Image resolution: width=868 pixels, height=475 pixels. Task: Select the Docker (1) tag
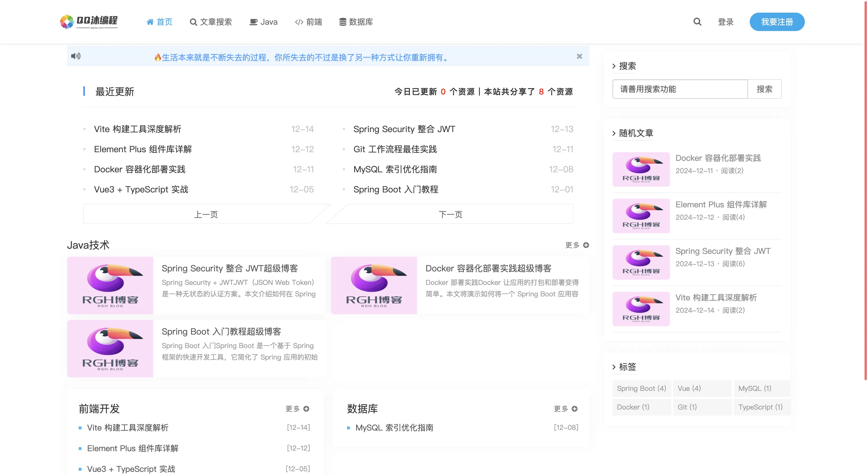pyautogui.click(x=642, y=407)
